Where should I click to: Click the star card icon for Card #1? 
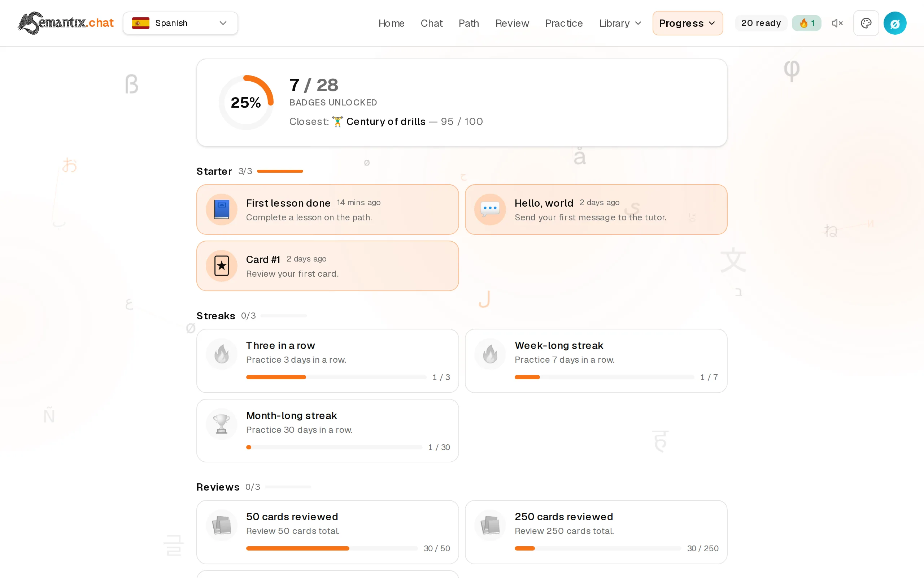click(222, 266)
